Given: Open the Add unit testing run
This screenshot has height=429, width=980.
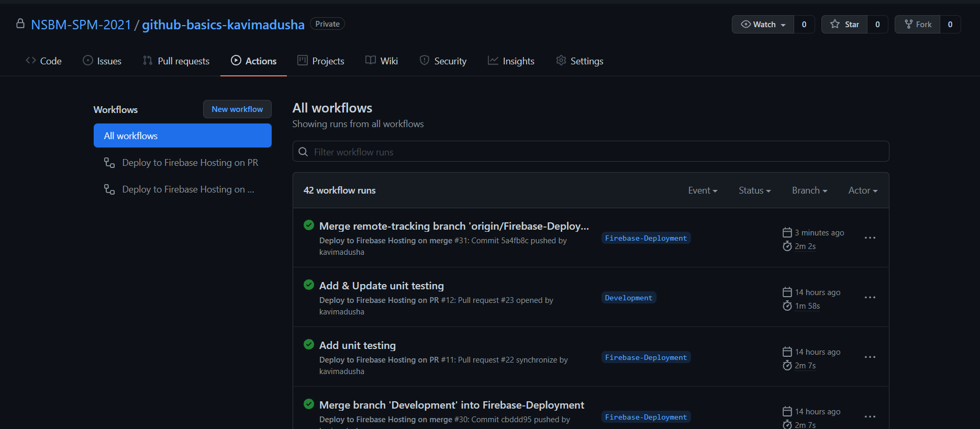Looking at the screenshot, I should click(358, 345).
